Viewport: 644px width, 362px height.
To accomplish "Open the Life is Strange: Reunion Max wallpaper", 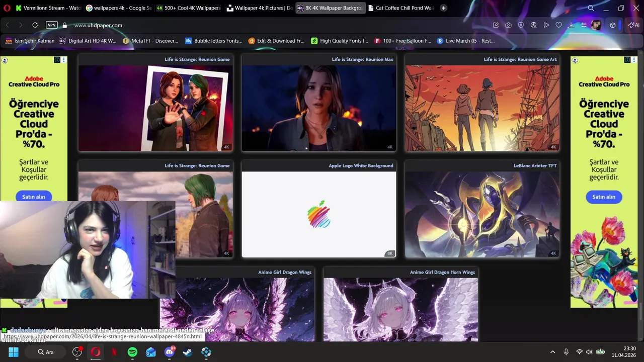I will click(x=318, y=108).
